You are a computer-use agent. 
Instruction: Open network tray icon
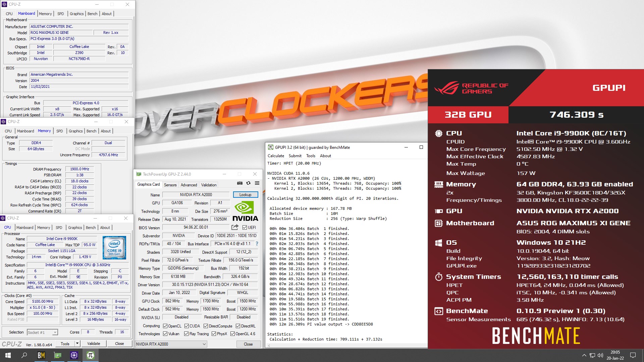[592, 355]
